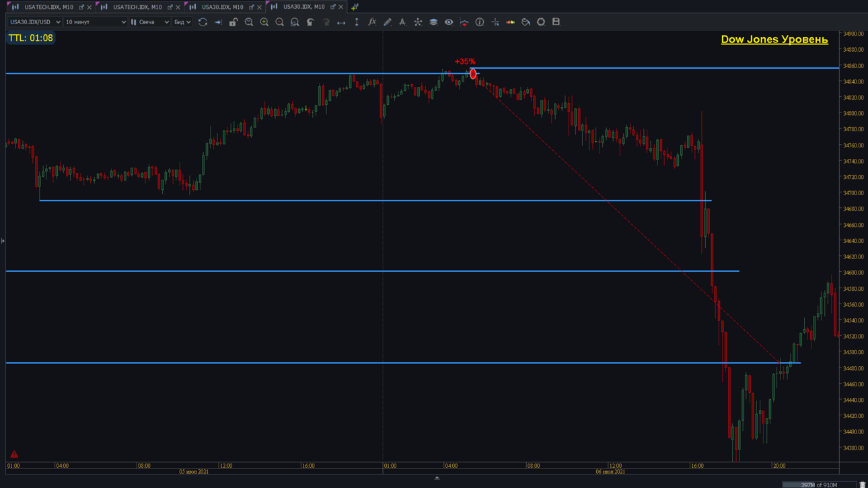
Task: Click the +35% red label
Action: coord(465,62)
